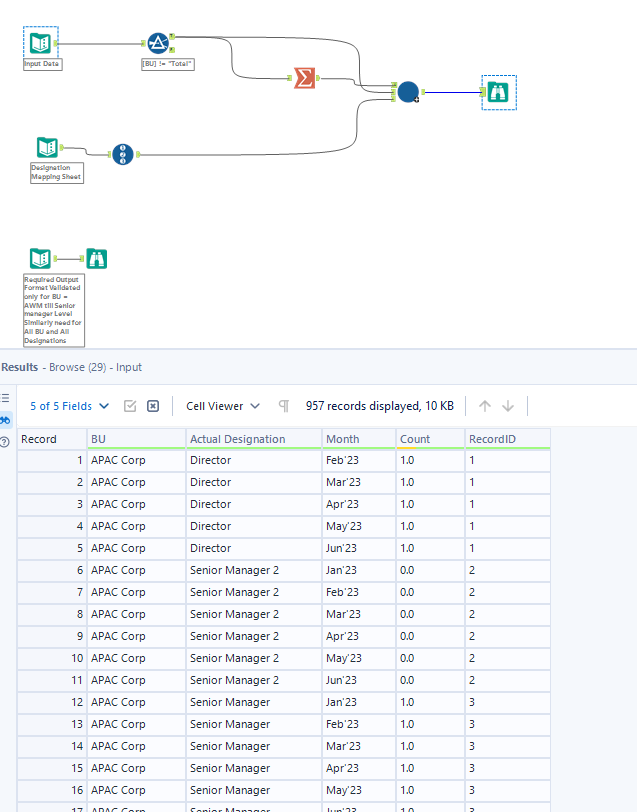Click the record number 10 row header
The image size is (637, 812).
click(x=52, y=658)
